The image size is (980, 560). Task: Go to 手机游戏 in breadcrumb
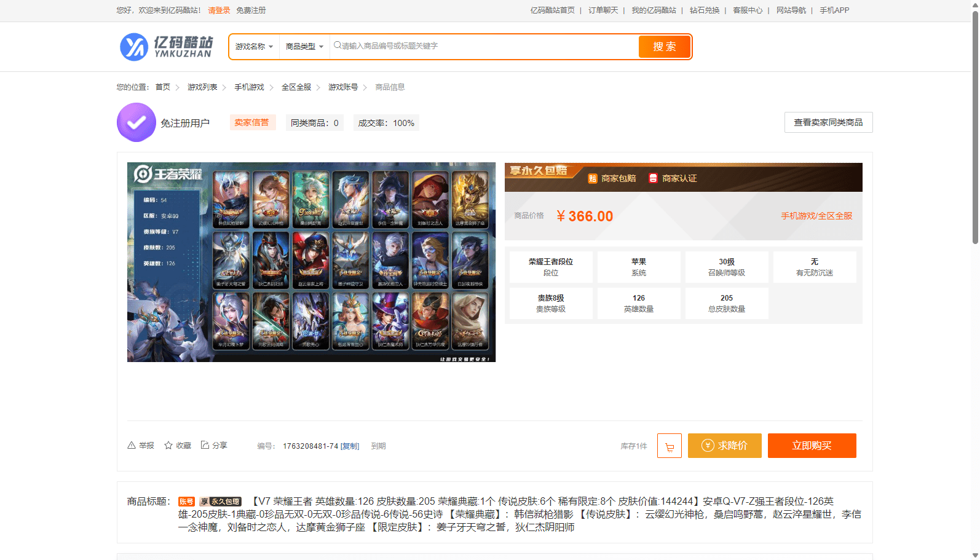point(249,87)
